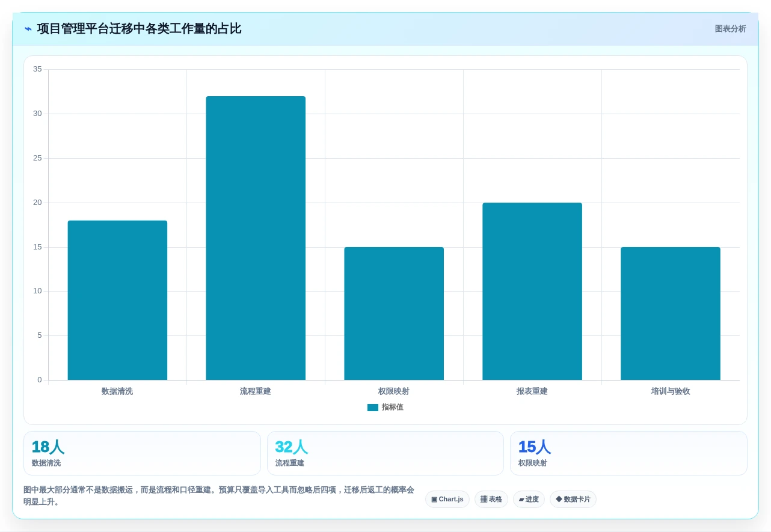Click the 权限映射 x-axis label
Image resolution: width=771 pixels, height=532 pixels.
pos(394,391)
